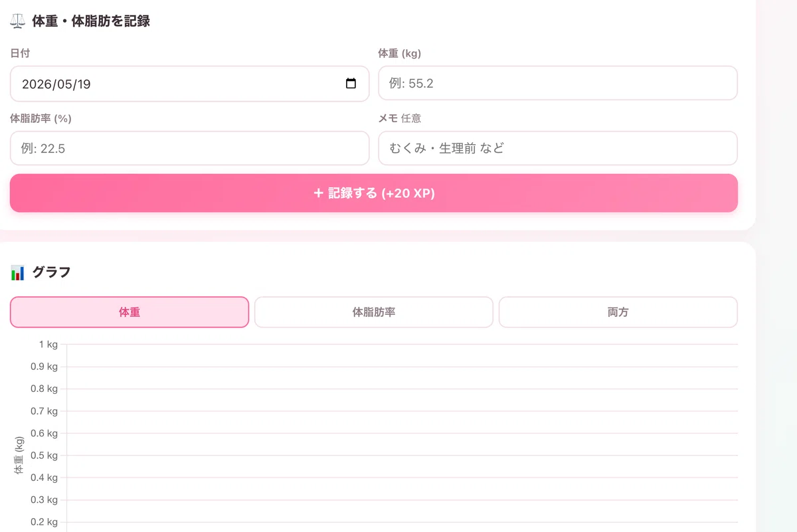Switch to the 体脂肪率 graph tab
Viewport: 797px width, 532px height.
point(374,312)
